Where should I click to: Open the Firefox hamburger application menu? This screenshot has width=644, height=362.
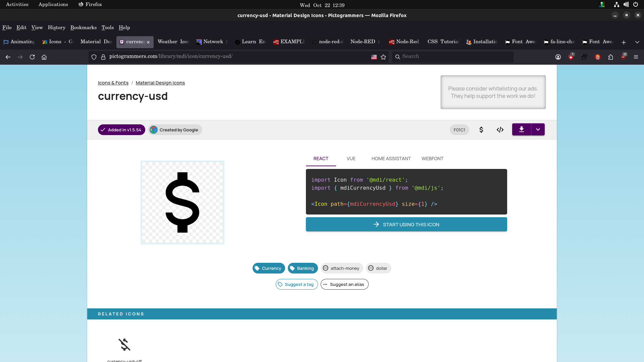(636, 57)
